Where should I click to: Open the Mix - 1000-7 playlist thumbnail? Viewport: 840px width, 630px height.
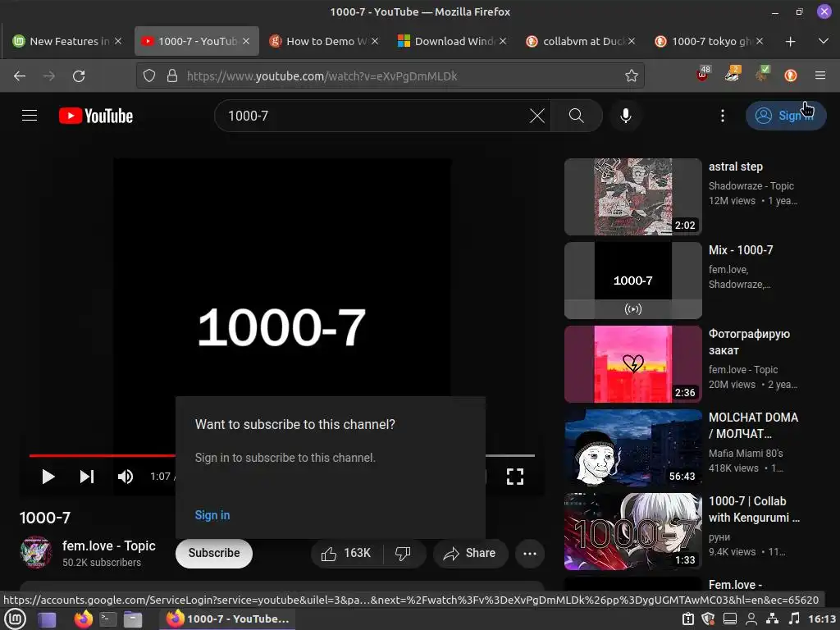pyautogui.click(x=632, y=281)
